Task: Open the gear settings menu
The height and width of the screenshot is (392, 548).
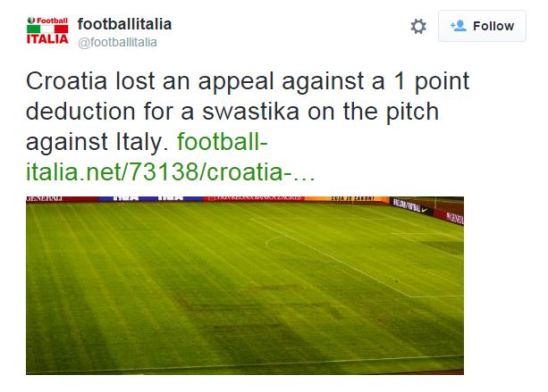Action: 418,27
